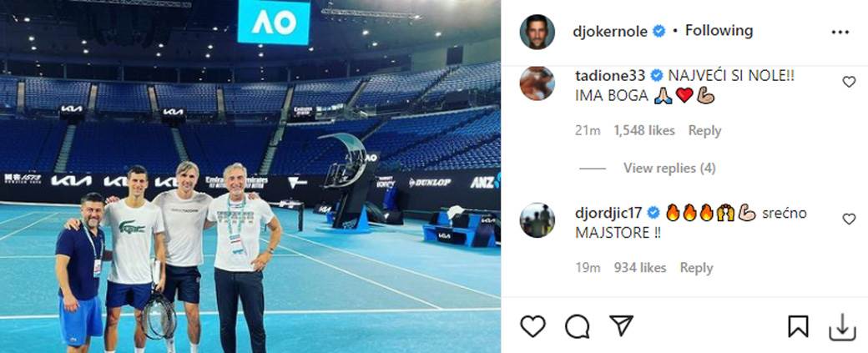Like tadione33's comment with the small heart

[849, 82]
